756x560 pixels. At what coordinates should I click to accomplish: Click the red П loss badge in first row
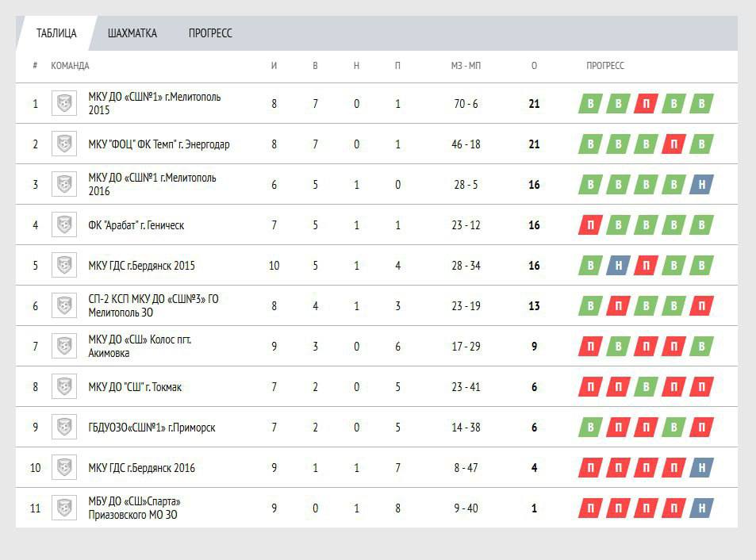click(x=646, y=104)
